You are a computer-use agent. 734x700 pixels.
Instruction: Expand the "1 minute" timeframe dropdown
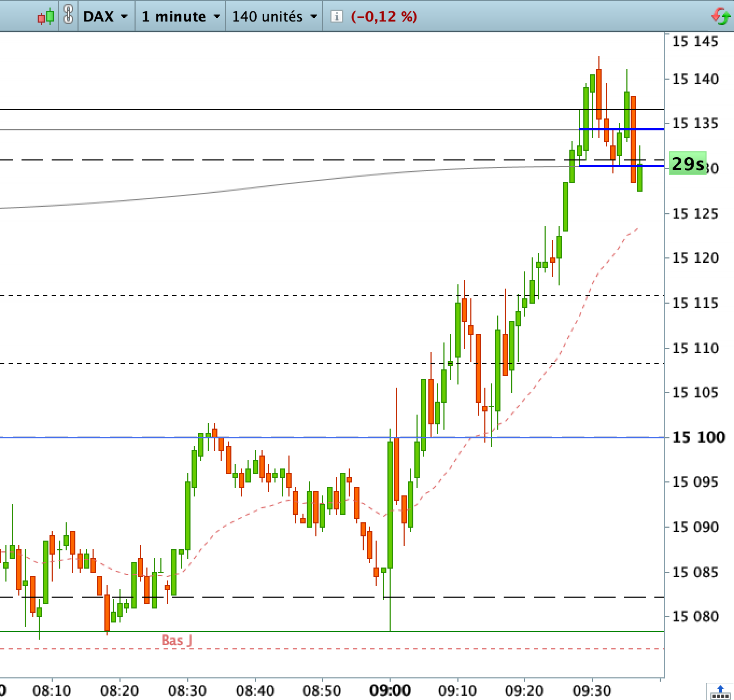pos(181,17)
